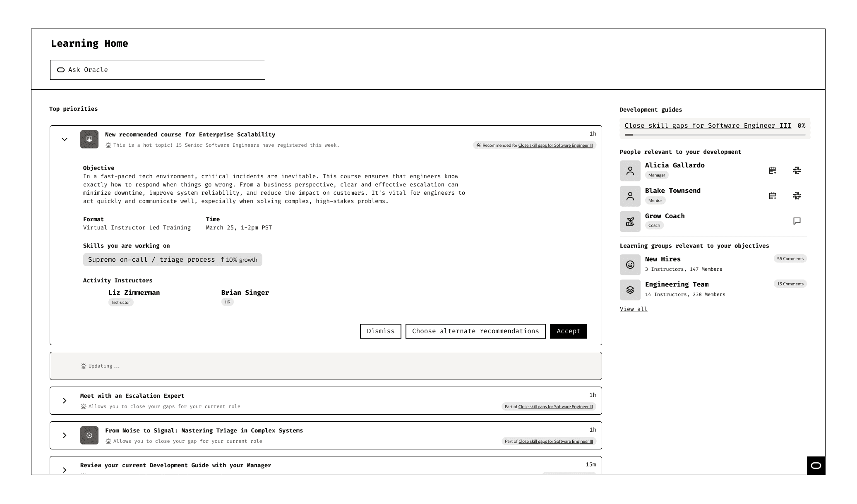Image resolution: width=857 pixels, height=504 pixels.
Task: Schedule meeting with Blake Townsend calendar icon
Action: (x=772, y=196)
